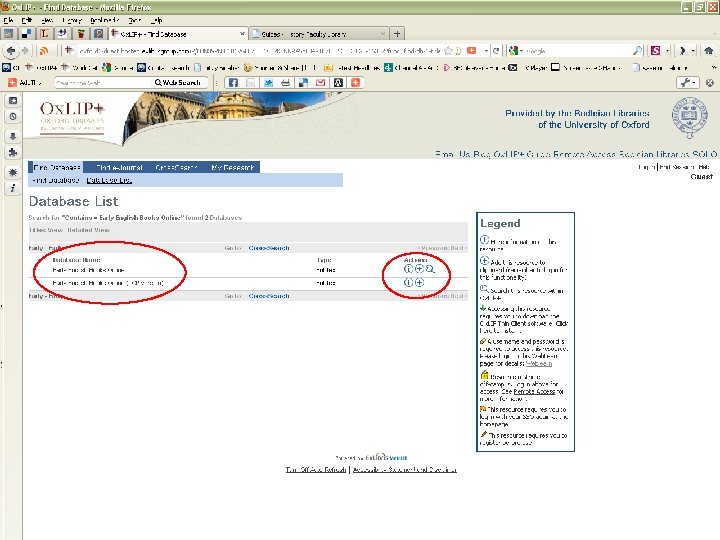Screen dimensions: 720x540
Task: Switch to the My Research tab
Action: click(x=233, y=167)
